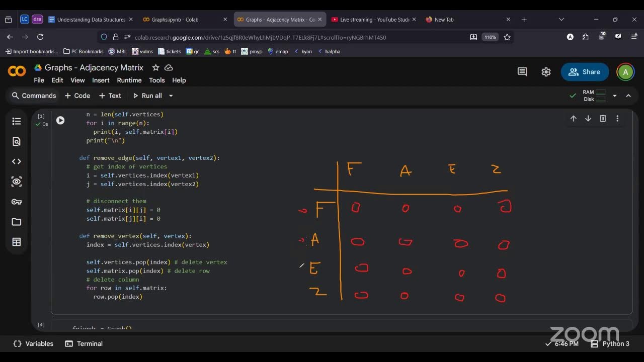This screenshot has width=644, height=362.
Task: Switch to the Understanding Data Structures tab
Action: (91, 20)
